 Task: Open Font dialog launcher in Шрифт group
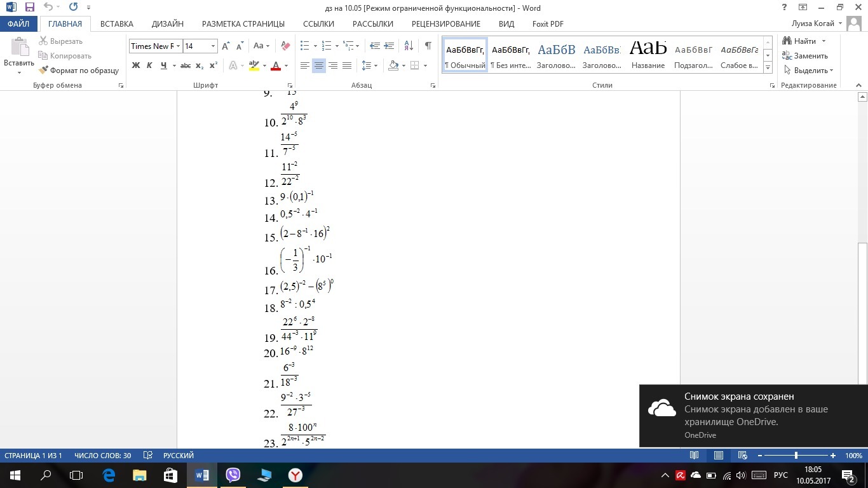pyautogui.click(x=290, y=85)
